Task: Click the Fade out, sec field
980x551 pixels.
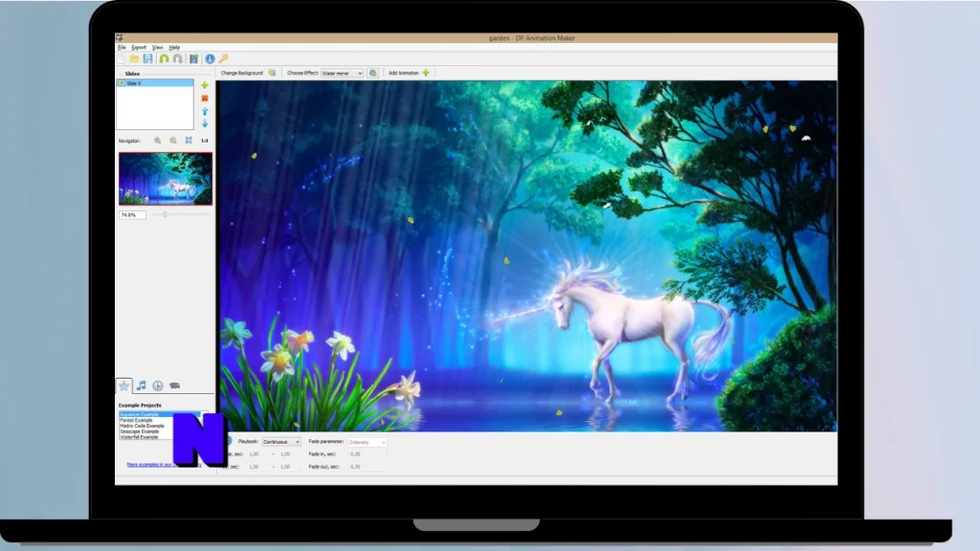Action: click(367, 467)
